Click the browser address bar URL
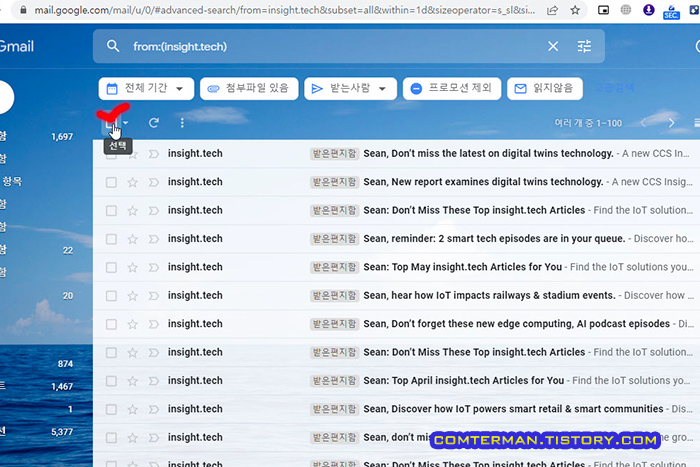Image resolution: width=700 pixels, height=467 pixels. coord(284,10)
